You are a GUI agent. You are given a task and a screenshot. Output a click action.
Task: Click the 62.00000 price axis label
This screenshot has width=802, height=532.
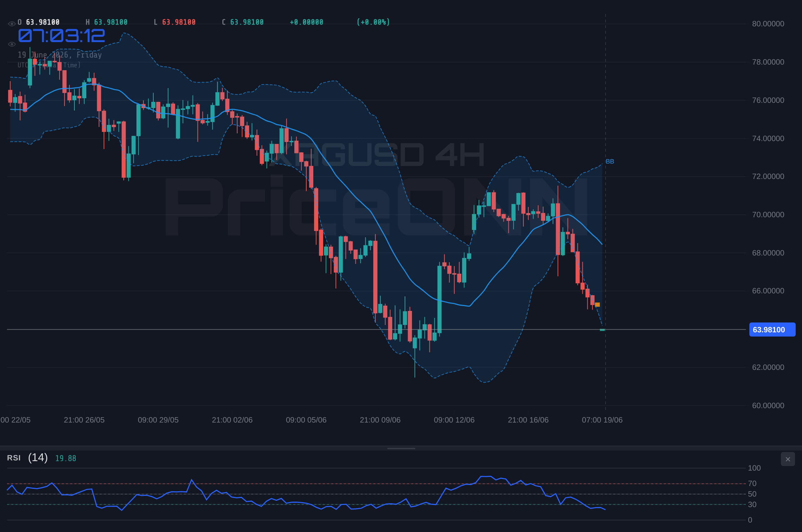(x=768, y=367)
